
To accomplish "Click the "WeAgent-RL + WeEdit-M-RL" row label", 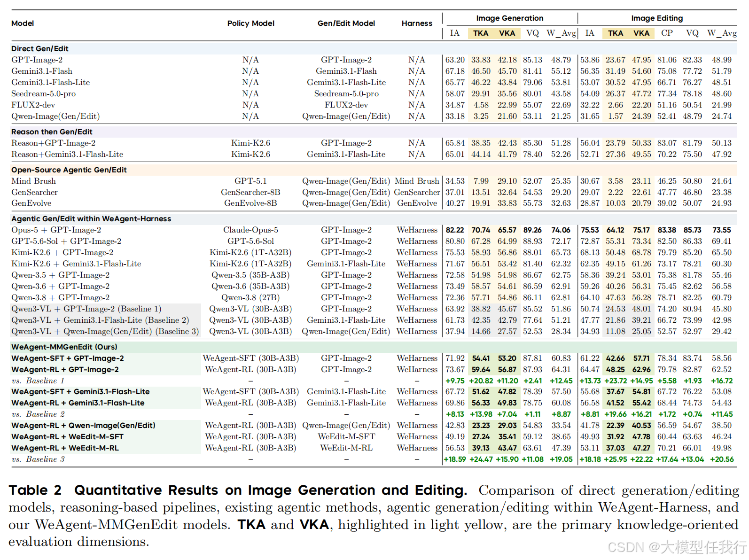I will (65, 448).
